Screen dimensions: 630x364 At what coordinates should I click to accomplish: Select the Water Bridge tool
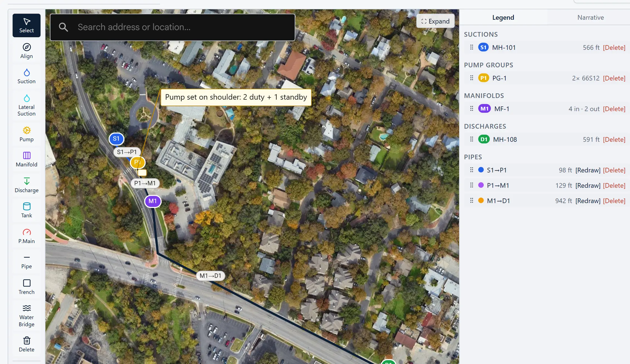(x=27, y=316)
